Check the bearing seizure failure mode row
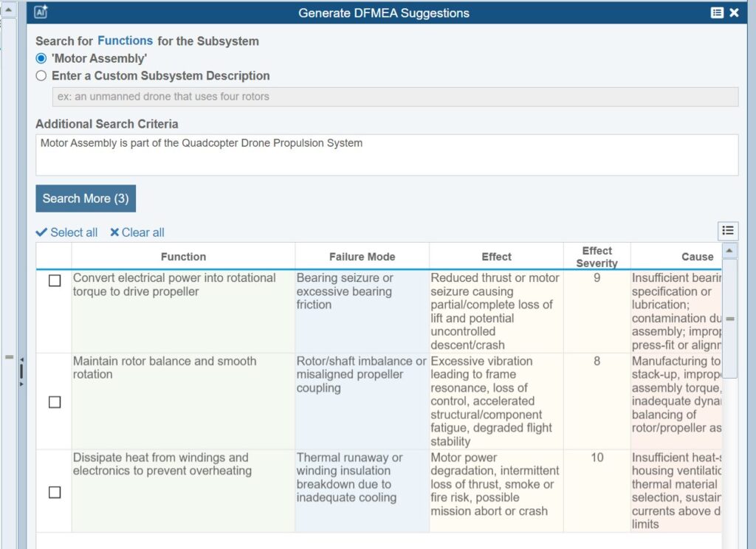756x549 pixels. pos(55,280)
